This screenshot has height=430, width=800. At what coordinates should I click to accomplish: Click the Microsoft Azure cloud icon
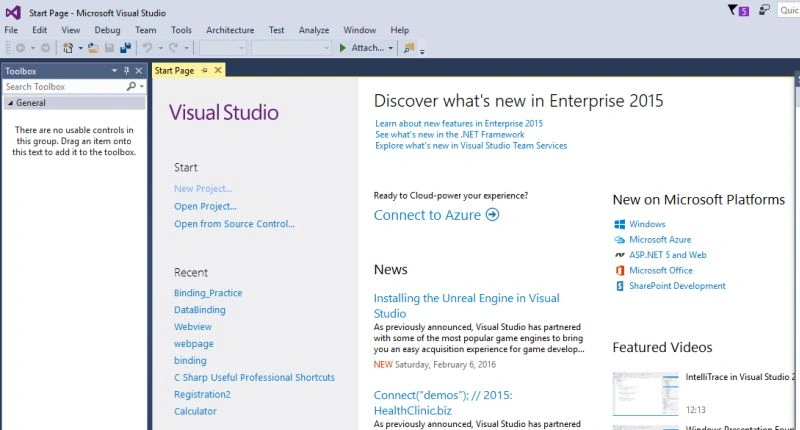tap(619, 240)
